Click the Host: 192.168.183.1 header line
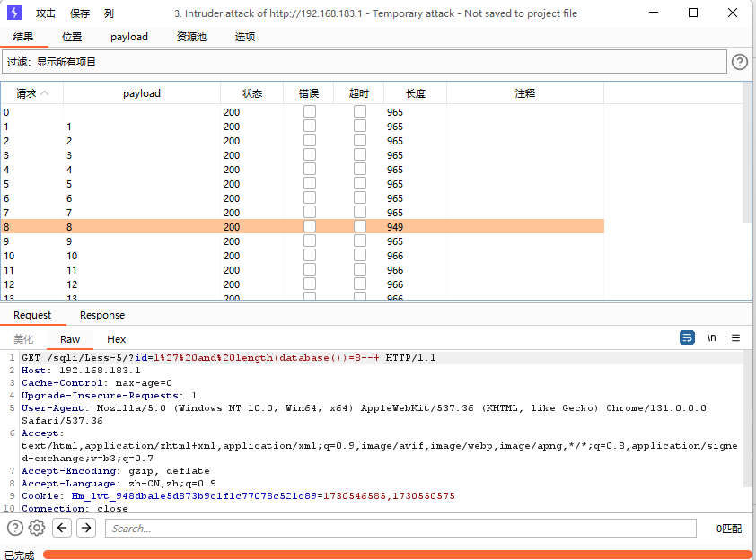This screenshot has width=756, height=560. (x=81, y=370)
